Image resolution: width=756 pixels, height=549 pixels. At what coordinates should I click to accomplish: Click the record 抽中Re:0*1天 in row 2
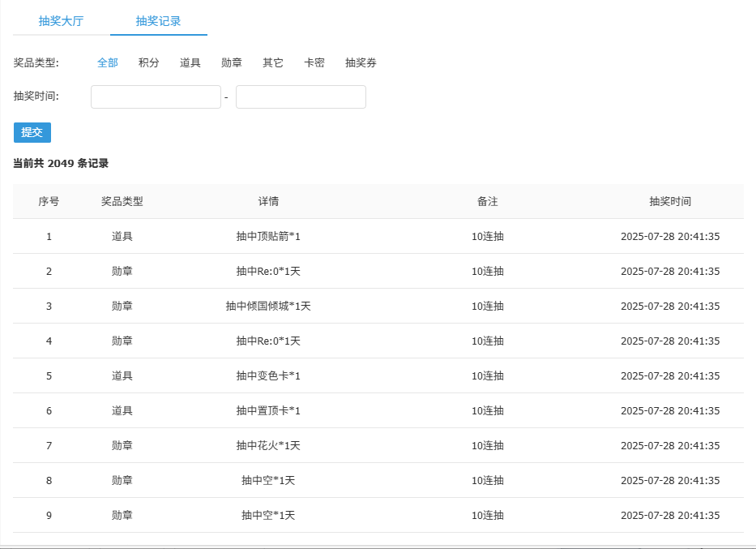(269, 271)
